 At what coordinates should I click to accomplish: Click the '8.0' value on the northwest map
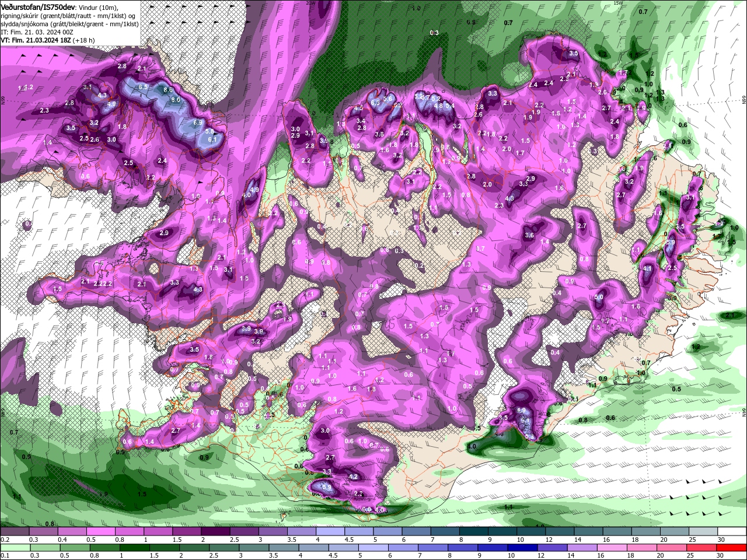click(175, 100)
